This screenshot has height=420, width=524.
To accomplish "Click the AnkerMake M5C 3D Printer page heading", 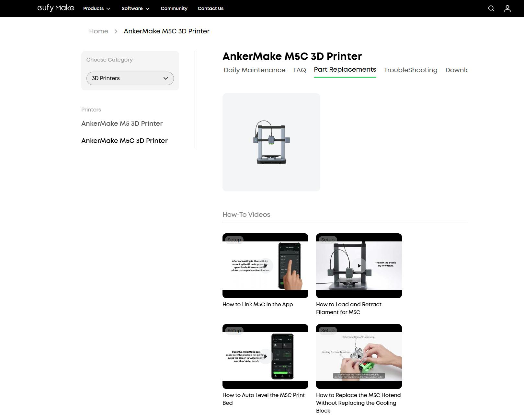I will pos(292,56).
